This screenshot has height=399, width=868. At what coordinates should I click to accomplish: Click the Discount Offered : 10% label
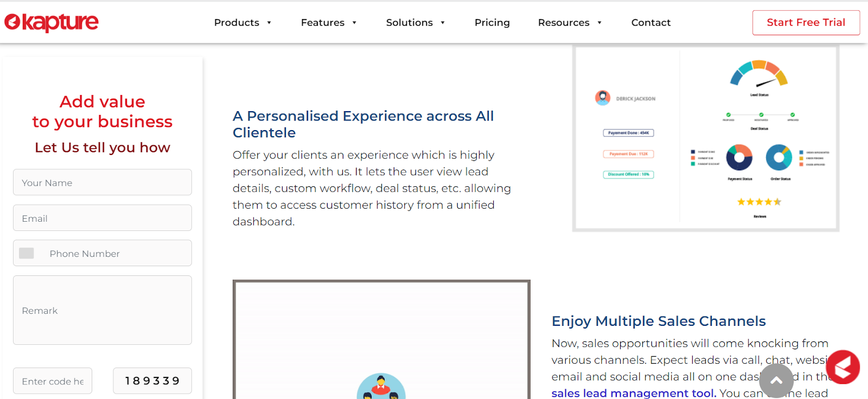pos(628,175)
